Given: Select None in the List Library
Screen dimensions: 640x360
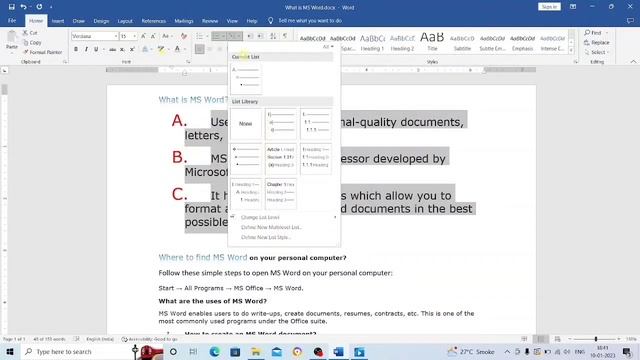Looking at the screenshot, I should click(x=246, y=124).
